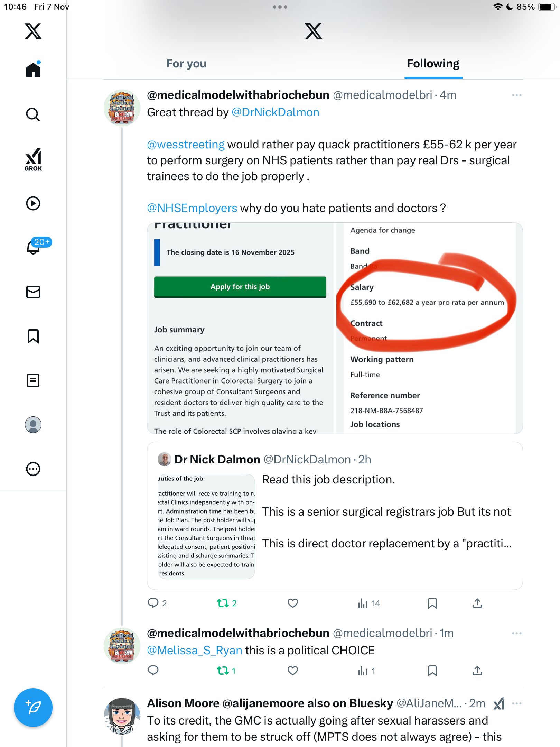Image resolution: width=560 pixels, height=747 pixels.
Task: Select the Following tab
Action: pyautogui.click(x=433, y=64)
